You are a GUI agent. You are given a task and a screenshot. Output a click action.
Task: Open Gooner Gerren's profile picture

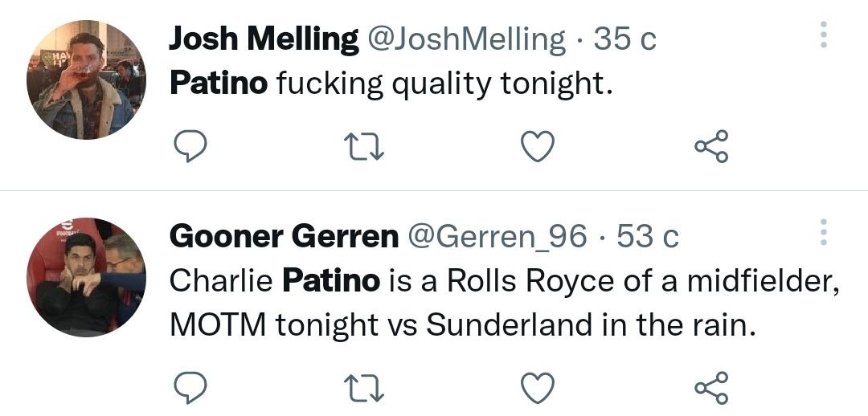click(x=86, y=276)
